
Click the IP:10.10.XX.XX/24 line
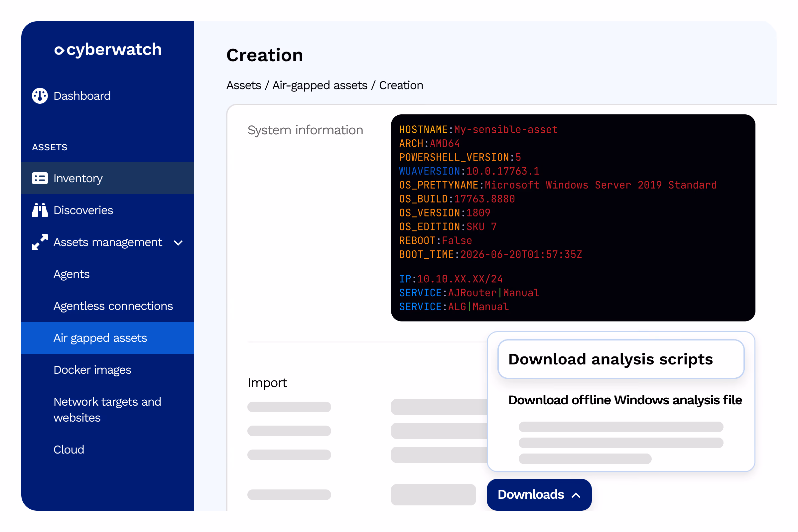click(x=451, y=279)
